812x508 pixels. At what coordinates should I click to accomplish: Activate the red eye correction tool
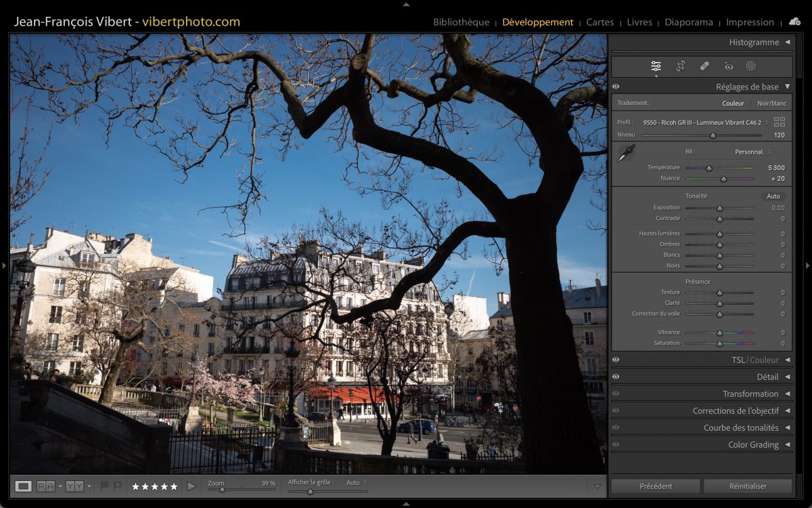point(729,66)
